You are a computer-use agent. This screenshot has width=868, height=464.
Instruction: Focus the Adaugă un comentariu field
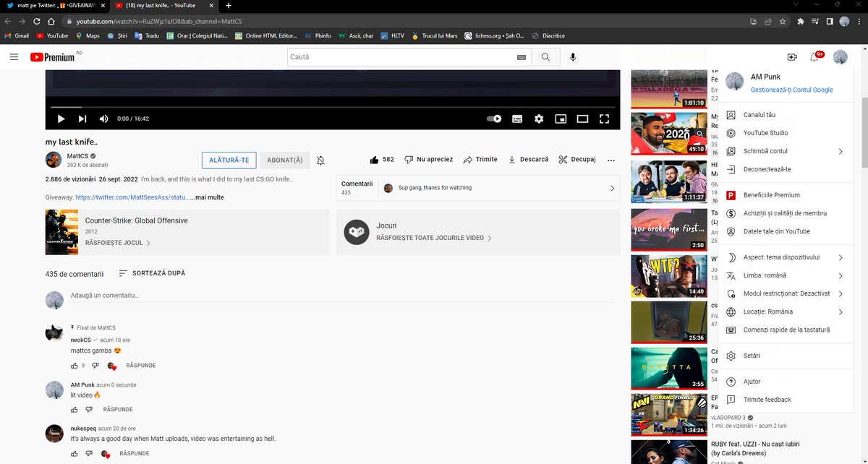coord(340,296)
